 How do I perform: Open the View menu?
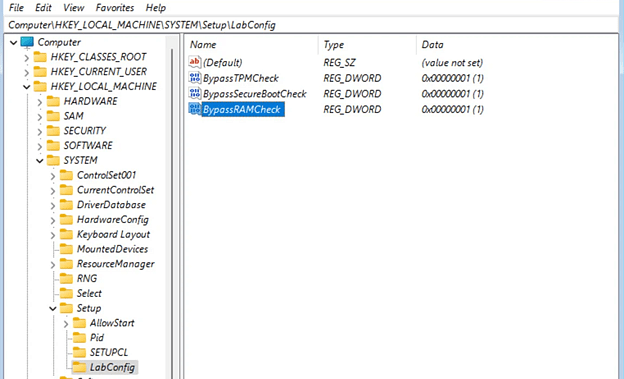tap(74, 8)
